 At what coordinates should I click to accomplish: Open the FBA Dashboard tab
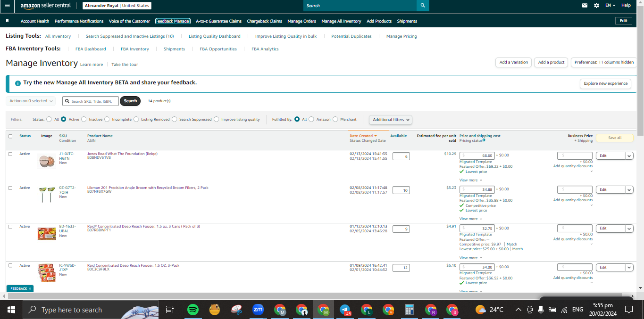click(x=91, y=49)
